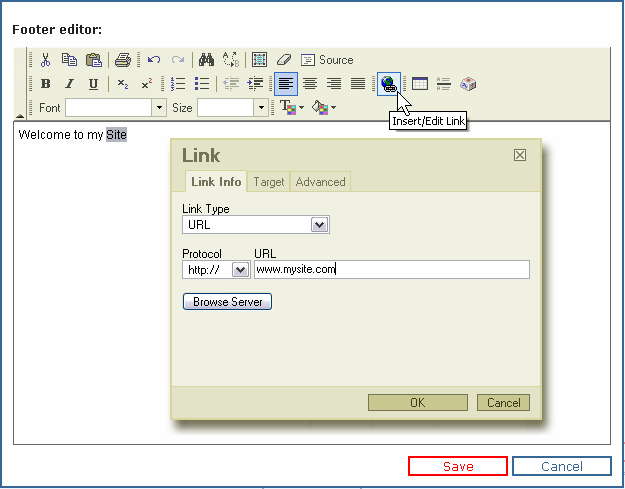Insert a table with table icon
This screenshot has height=489, width=625.
pyautogui.click(x=420, y=84)
